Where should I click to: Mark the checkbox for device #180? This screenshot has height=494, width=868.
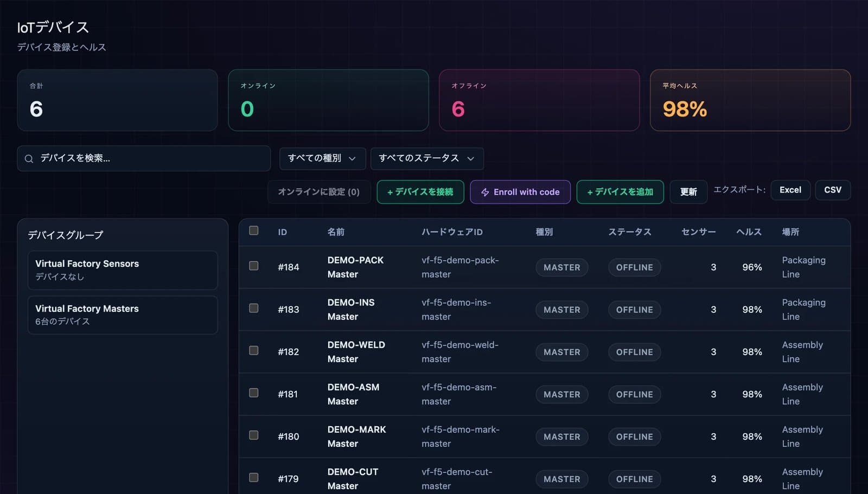pos(253,435)
